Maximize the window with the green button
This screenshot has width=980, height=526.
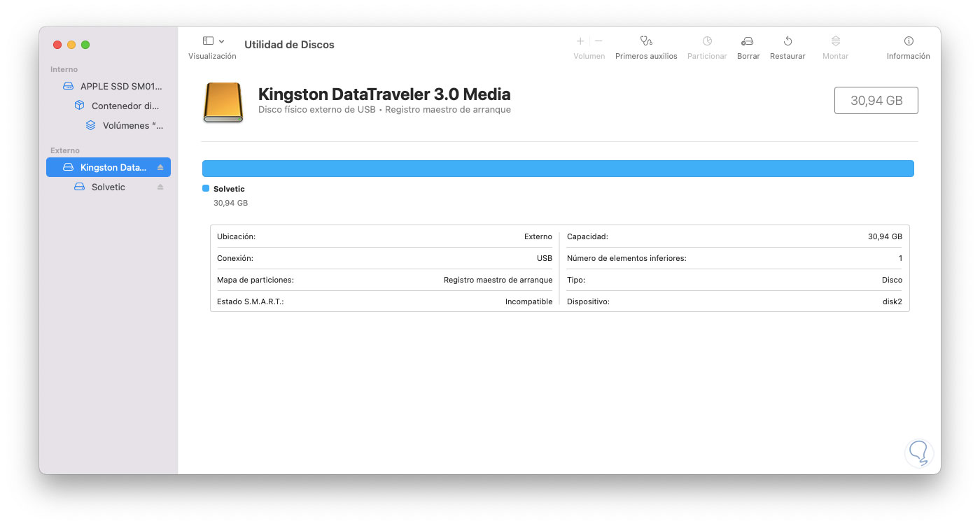coord(85,45)
